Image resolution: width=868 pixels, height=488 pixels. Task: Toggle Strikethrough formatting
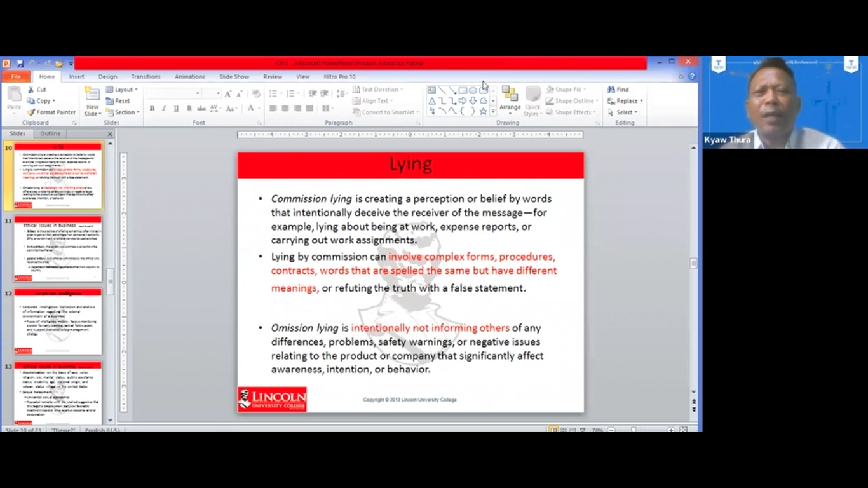coord(201,109)
